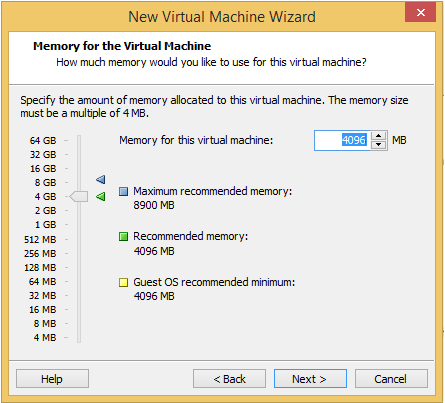
Task: Cancel the New Virtual Machine Wizard
Action: [391, 379]
